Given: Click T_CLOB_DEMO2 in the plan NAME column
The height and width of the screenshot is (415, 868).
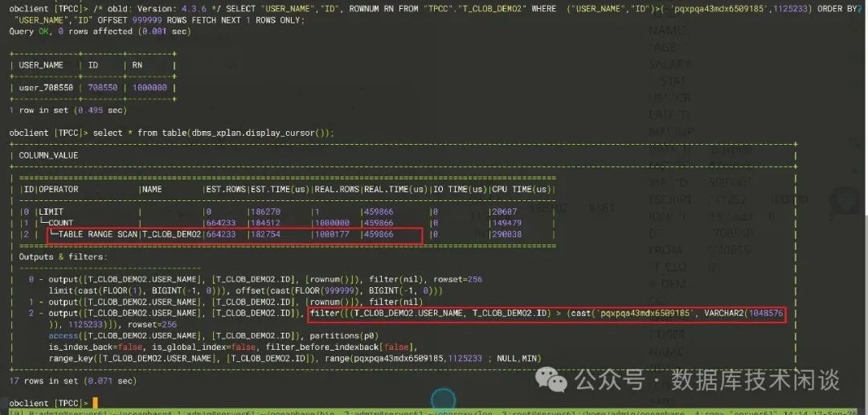Looking at the screenshot, I should point(171,234).
